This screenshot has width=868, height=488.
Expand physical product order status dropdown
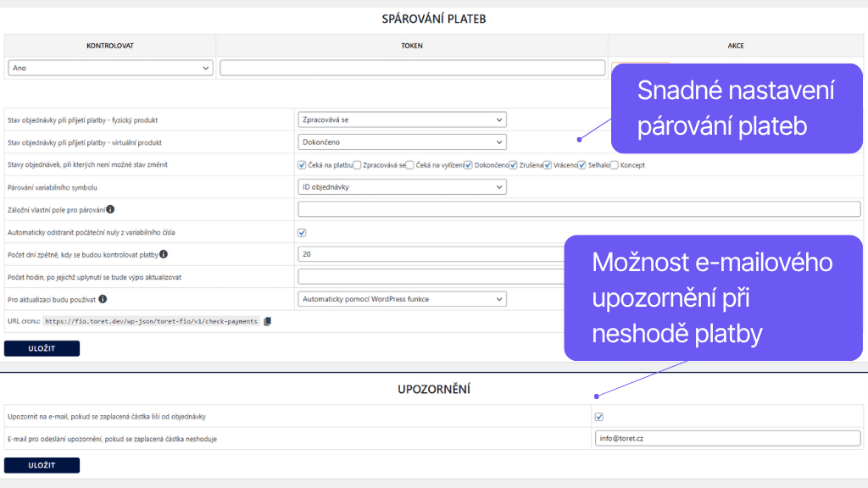click(402, 119)
